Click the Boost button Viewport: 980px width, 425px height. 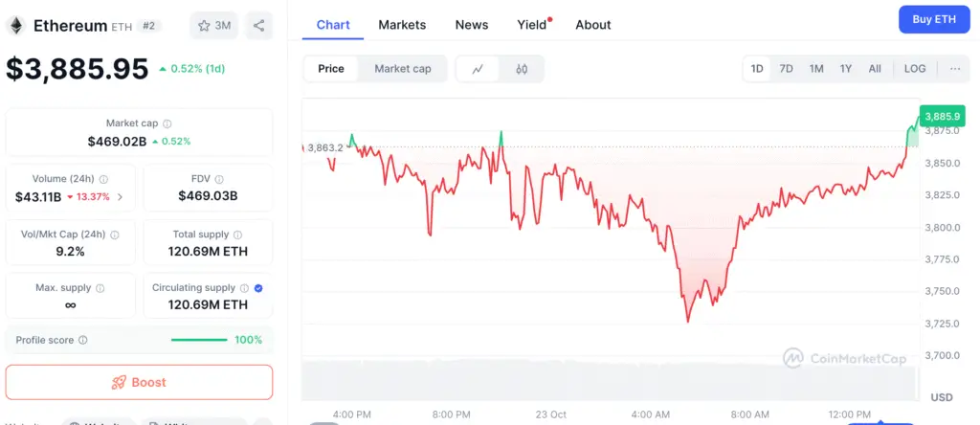click(139, 382)
